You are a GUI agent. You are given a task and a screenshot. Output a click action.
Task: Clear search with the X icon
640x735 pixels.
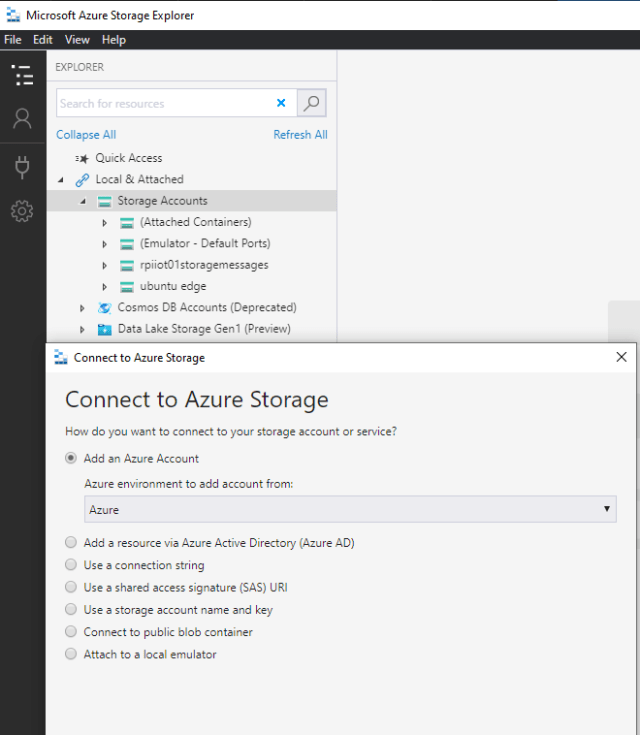click(x=281, y=103)
